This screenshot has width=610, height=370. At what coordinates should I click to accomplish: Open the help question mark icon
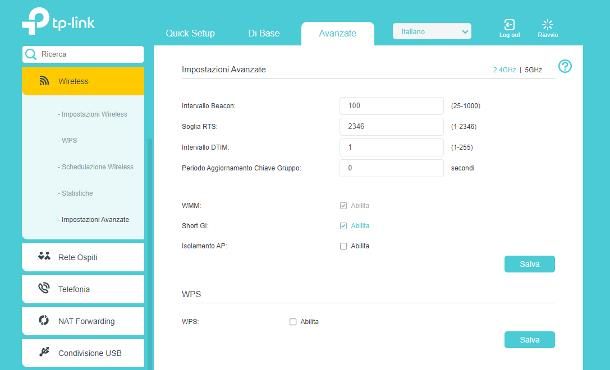pos(565,67)
